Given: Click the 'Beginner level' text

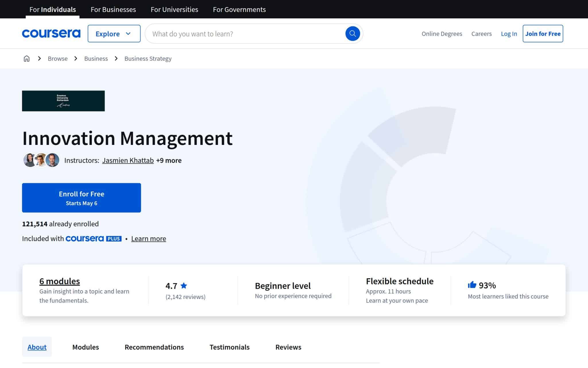Looking at the screenshot, I should click(283, 286).
